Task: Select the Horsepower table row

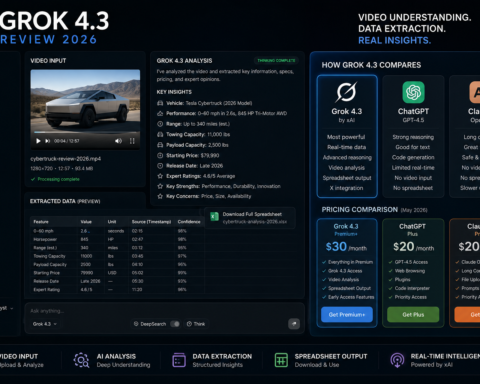Action: click(x=117, y=239)
